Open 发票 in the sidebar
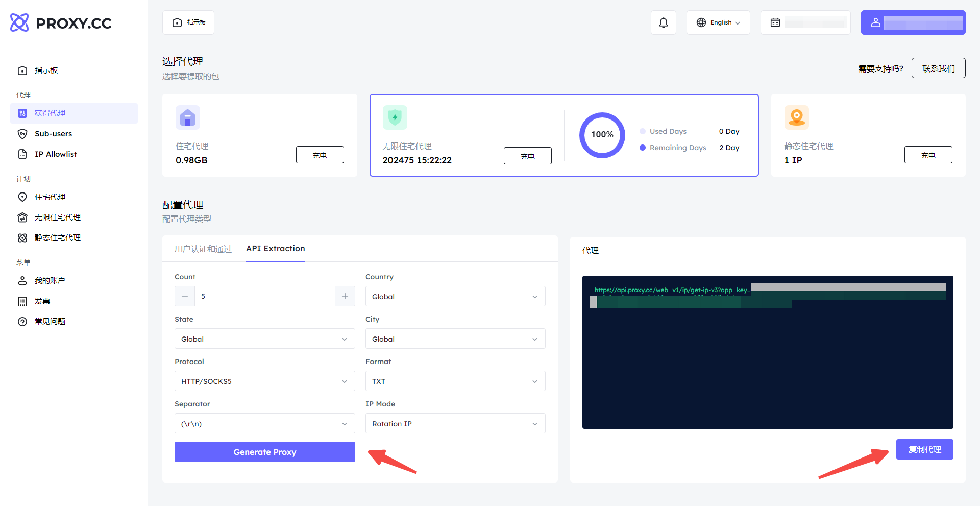The width and height of the screenshot is (980, 506). pos(74,301)
